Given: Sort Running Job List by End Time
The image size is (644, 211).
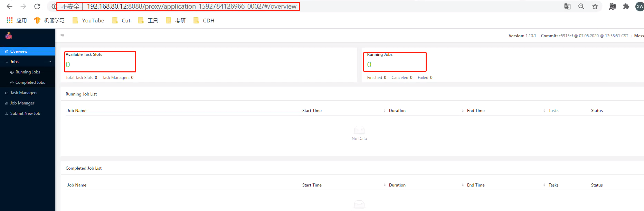Looking at the screenshot, I should [x=544, y=111].
